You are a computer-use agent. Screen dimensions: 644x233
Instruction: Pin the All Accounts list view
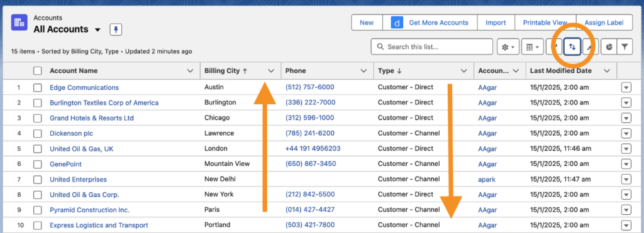(x=116, y=30)
